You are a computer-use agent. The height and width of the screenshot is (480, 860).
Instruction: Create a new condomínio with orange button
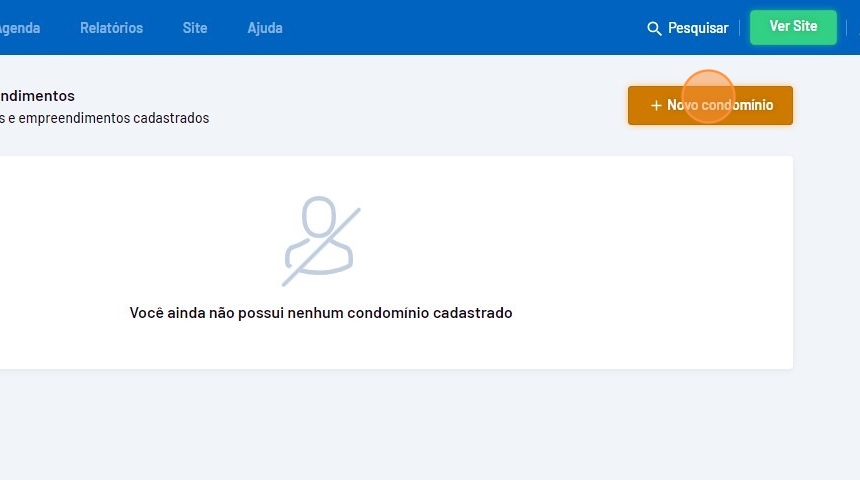(710, 105)
